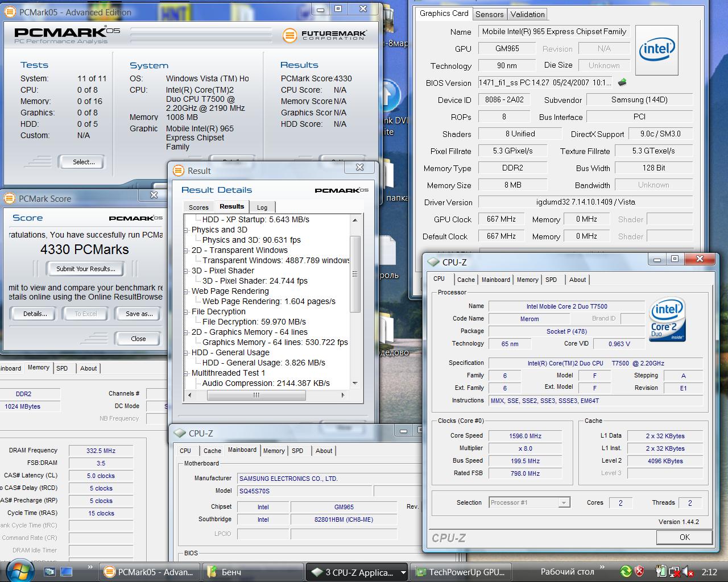Open the Processor #1 selection dropdown
Screen dimensions: 728x582
pos(563,502)
